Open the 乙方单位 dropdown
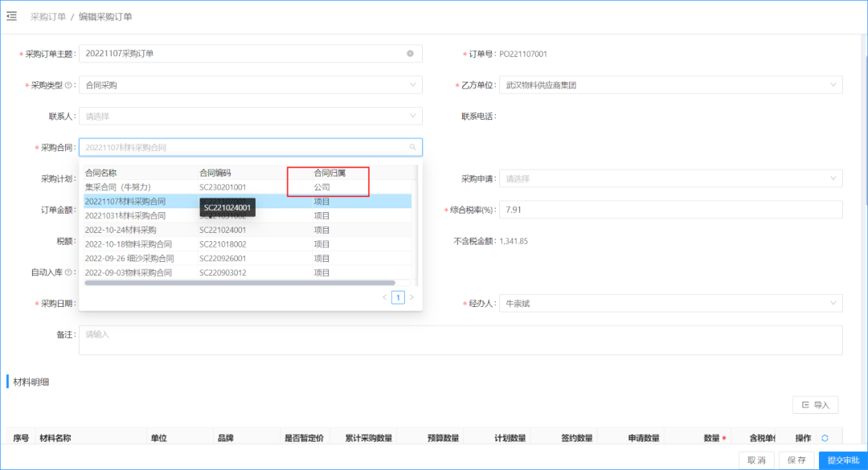868x470 pixels. click(x=671, y=85)
